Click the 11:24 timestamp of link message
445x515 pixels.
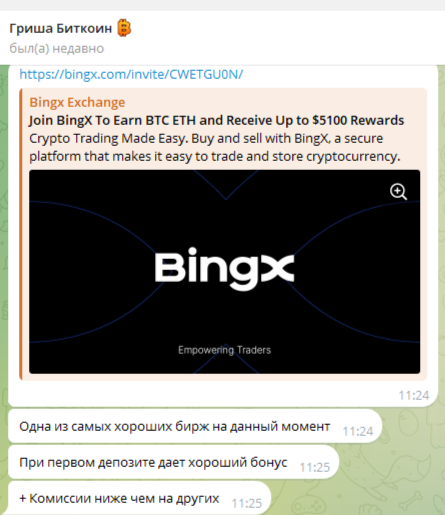[414, 395]
